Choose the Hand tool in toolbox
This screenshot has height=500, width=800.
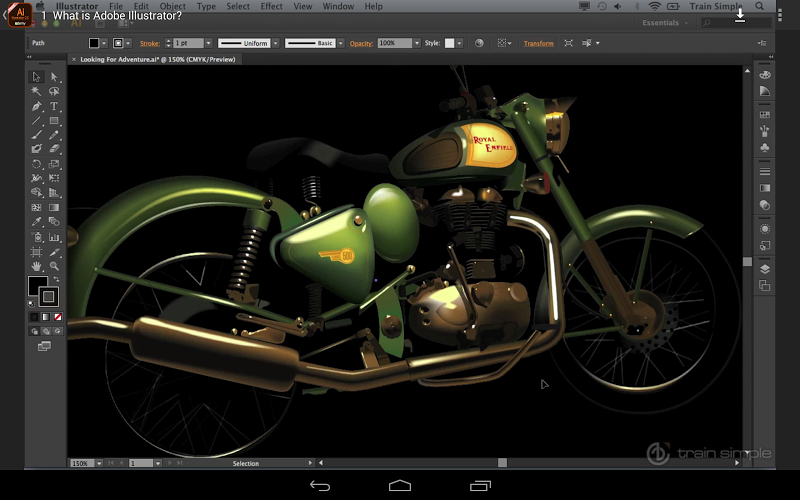(37, 266)
